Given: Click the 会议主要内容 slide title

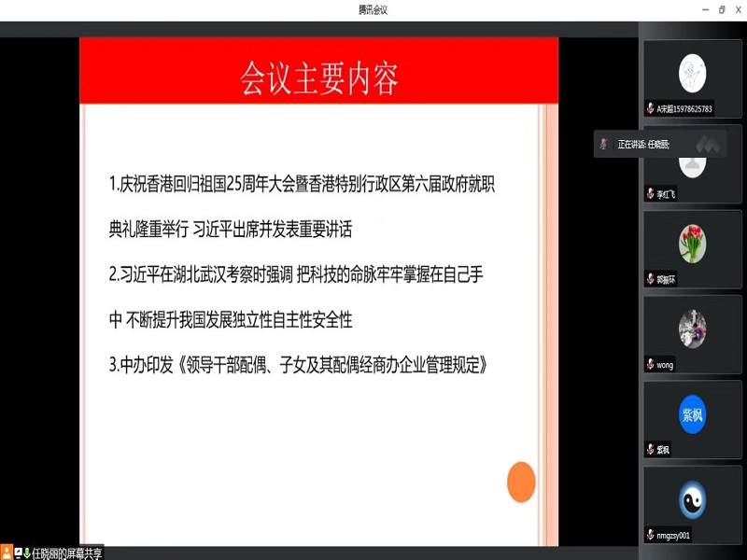Looking at the screenshot, I should (319, 78).
